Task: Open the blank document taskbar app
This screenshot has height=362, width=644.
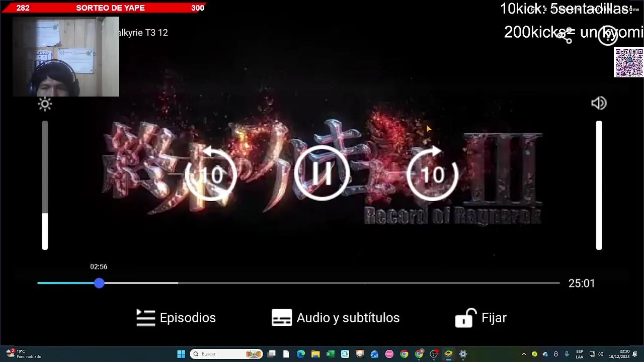Action: pyautogui.click(x=286, y=354)
